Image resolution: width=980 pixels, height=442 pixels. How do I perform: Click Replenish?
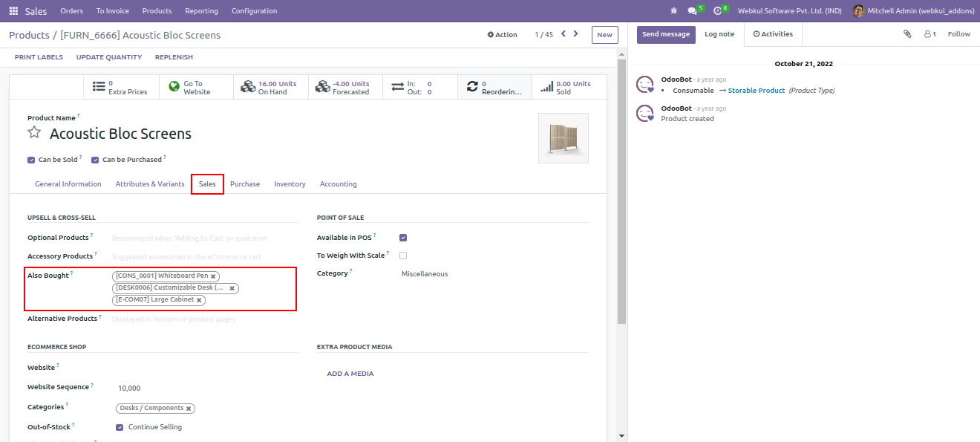[174, 57]
